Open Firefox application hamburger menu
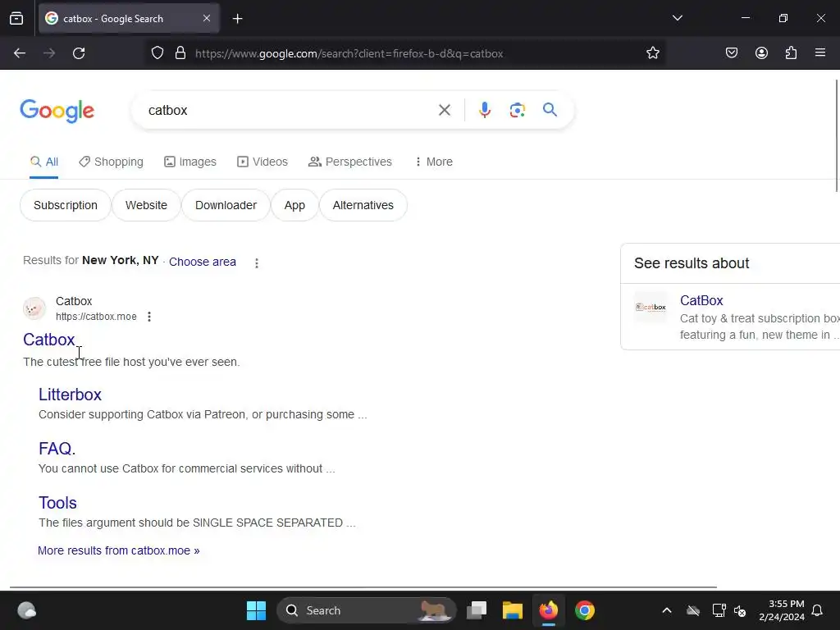 [820, 52]
